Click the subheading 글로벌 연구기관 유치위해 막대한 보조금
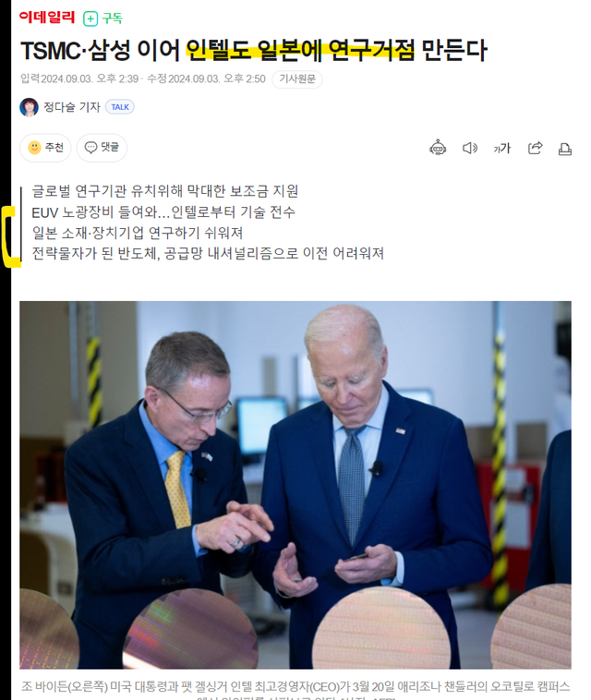This screenshot has height=700, width=591. pyautogui.click(x=164, y=191)
